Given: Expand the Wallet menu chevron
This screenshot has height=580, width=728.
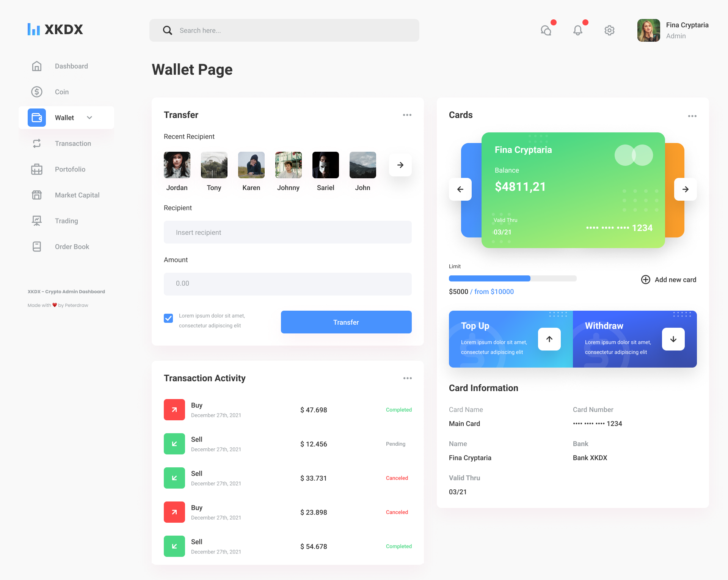Looking at the screenshot, I should click(89, 118).
